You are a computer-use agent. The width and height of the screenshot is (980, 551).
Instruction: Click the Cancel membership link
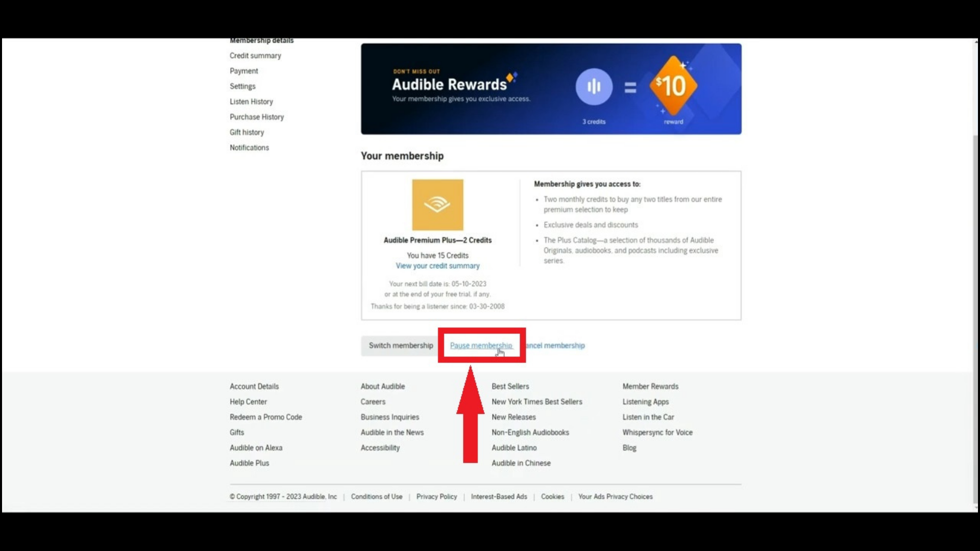[x=556, y=345]
